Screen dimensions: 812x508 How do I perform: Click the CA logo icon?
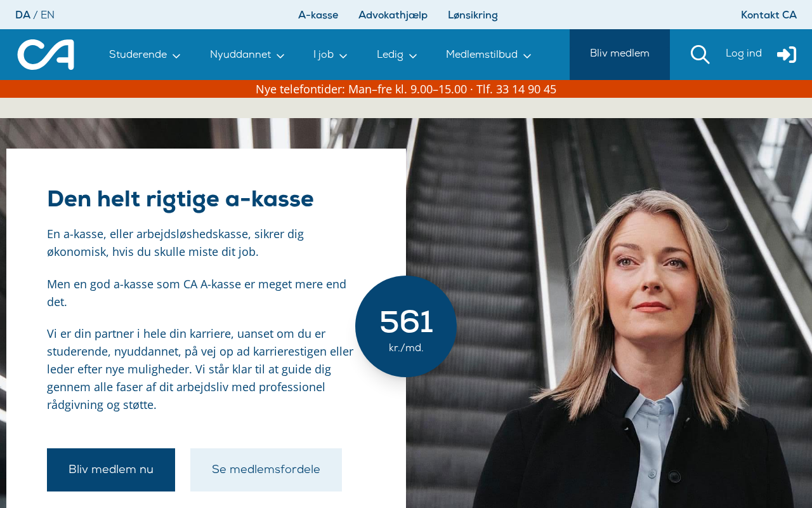coord(46,55)
